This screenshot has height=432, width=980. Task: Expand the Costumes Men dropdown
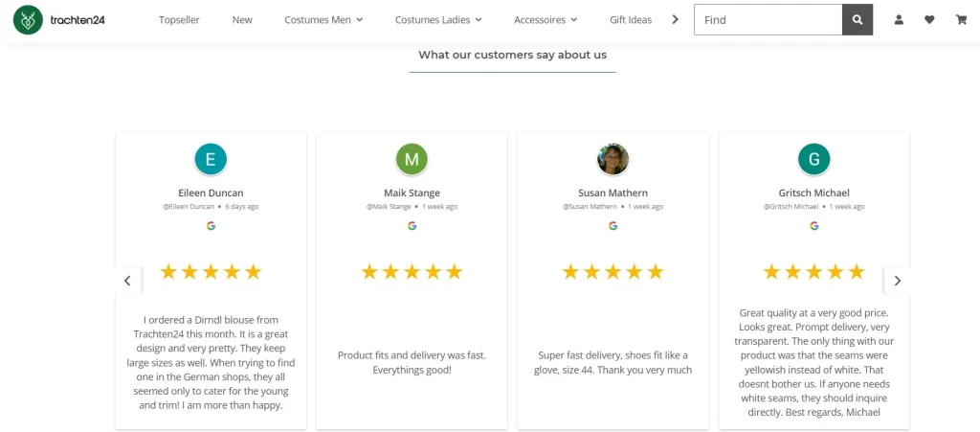[x=323, y=20]
